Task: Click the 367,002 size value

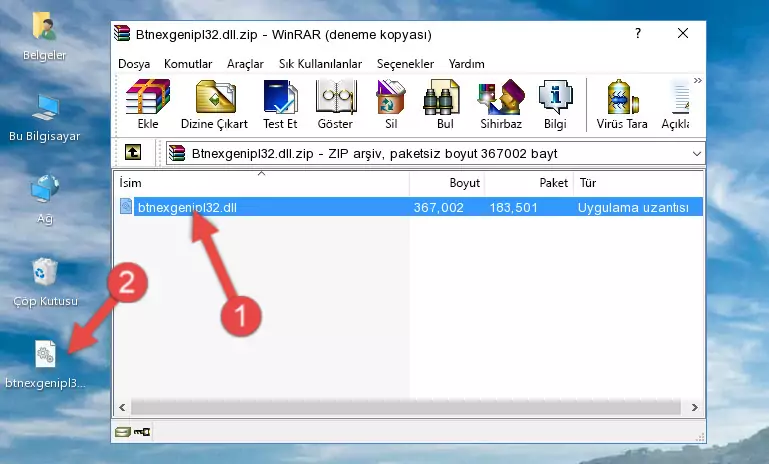Action: [438, 207]
